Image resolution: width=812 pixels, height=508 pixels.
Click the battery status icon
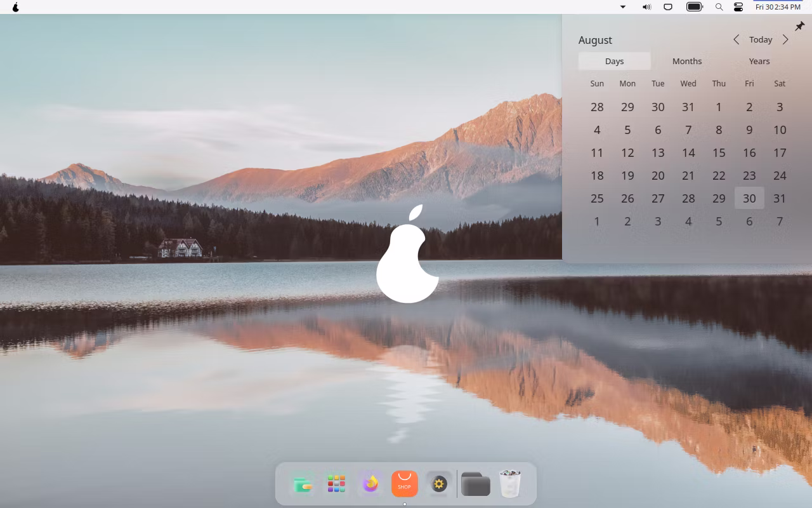click(695, 7)
